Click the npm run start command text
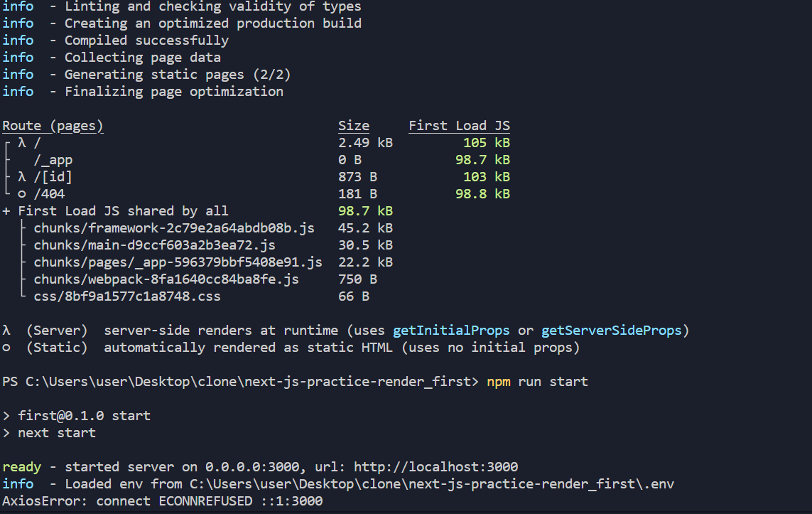The width and height of the screenshot is (812, 514). click(537, 382)
